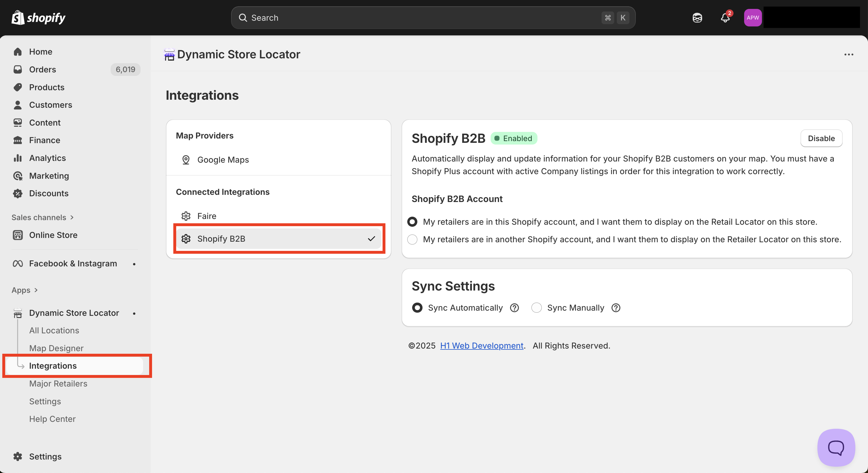Open the Sidekick assistant icon
The image size is (868, 473).
tap(697, 18)
